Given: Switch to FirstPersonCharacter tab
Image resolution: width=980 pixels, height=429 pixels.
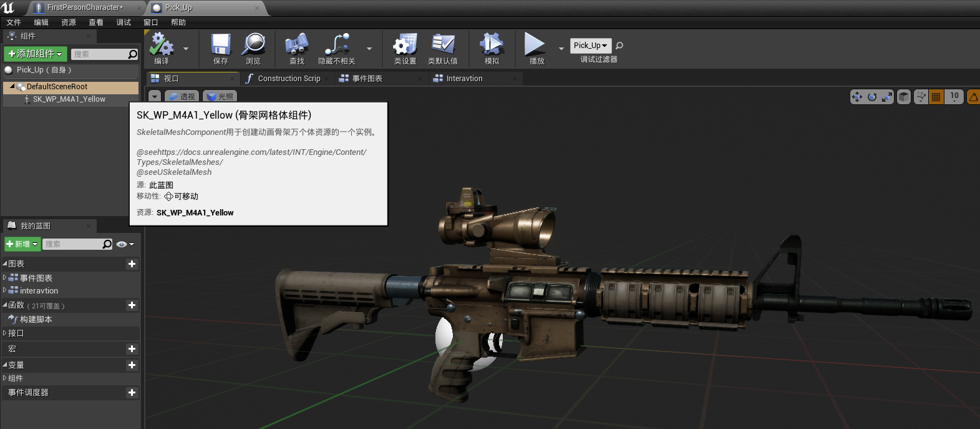Looking at the screenshot, I should 87,7.
